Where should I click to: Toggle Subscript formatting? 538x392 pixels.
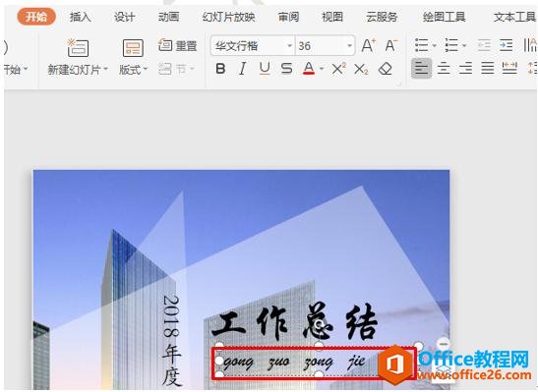coord(361,69)
